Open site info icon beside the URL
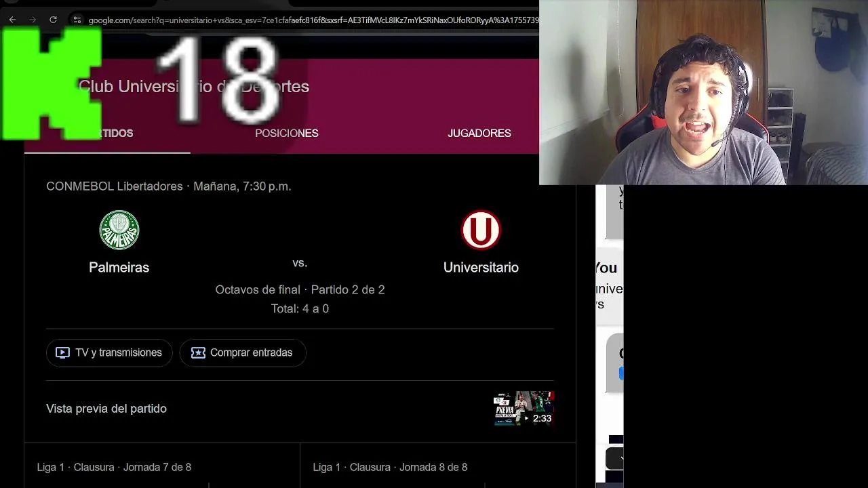This screenshot has width=868, height=488. tap(77, 20)
